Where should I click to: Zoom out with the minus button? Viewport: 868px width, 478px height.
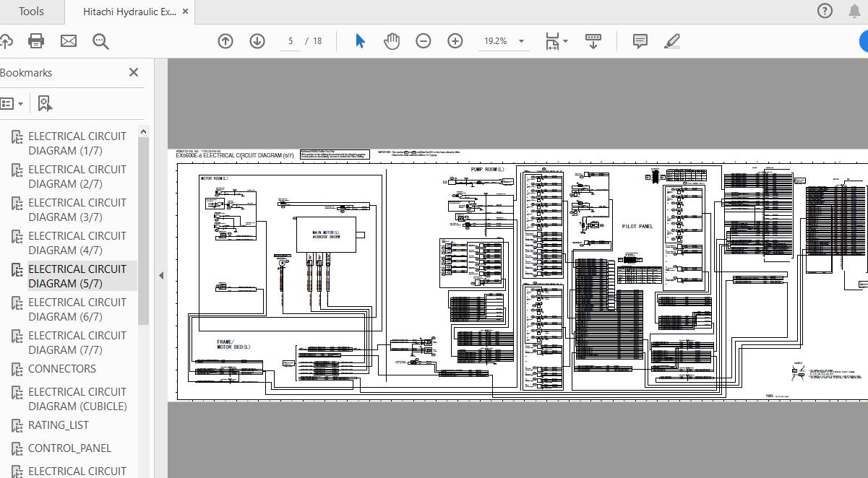[x=424, y=41]
